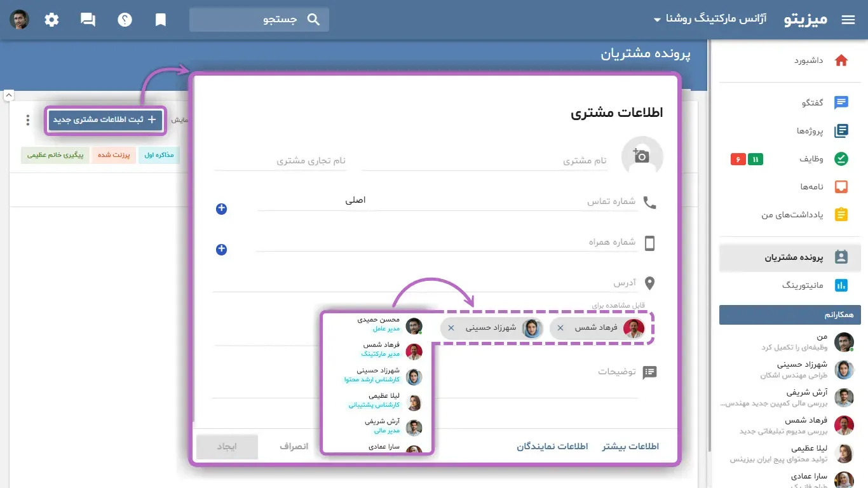
Task: Open اطلاعات بیشتر link in dialog
Action: [x=630, y=447]
